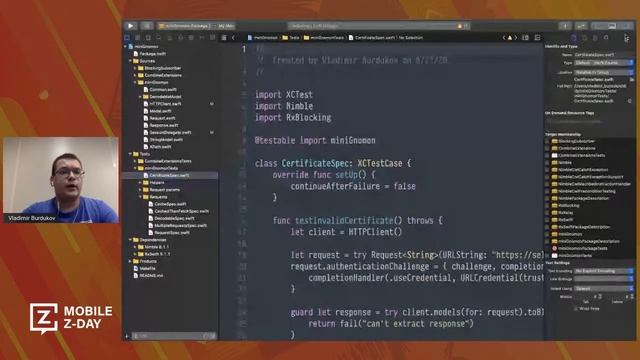Screen dimensions: 640x360
Task: Open the Breakpoint navigator tab
Action: click(x=202, y=38)
